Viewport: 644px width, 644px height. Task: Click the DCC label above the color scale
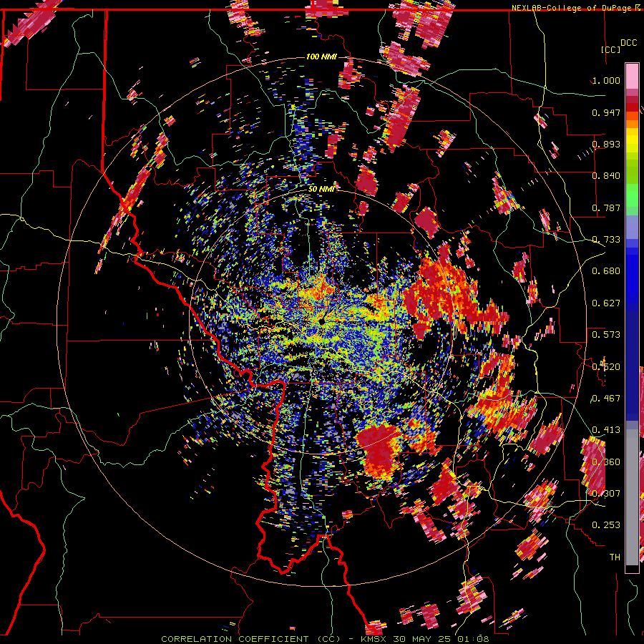tap(629, 43)
